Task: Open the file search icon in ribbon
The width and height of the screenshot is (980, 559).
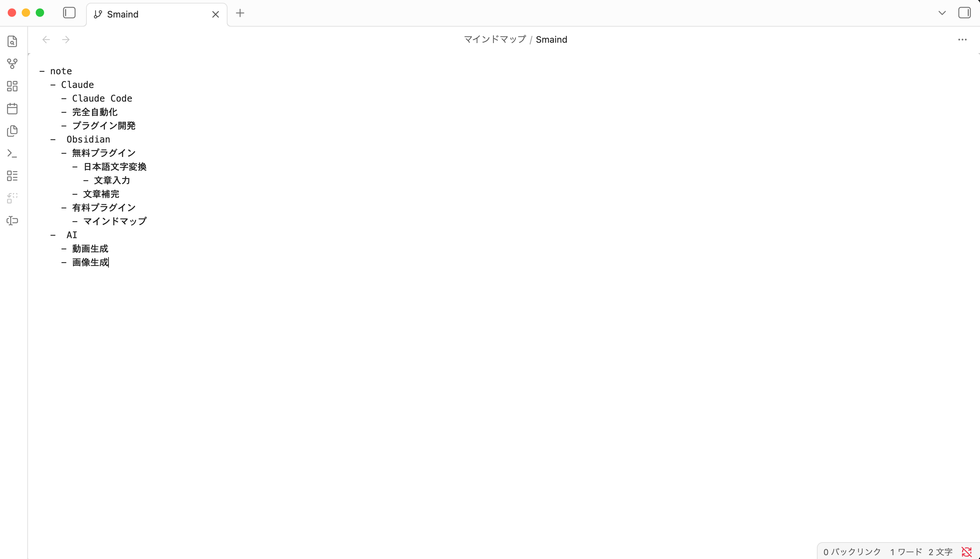Action: 12,41
